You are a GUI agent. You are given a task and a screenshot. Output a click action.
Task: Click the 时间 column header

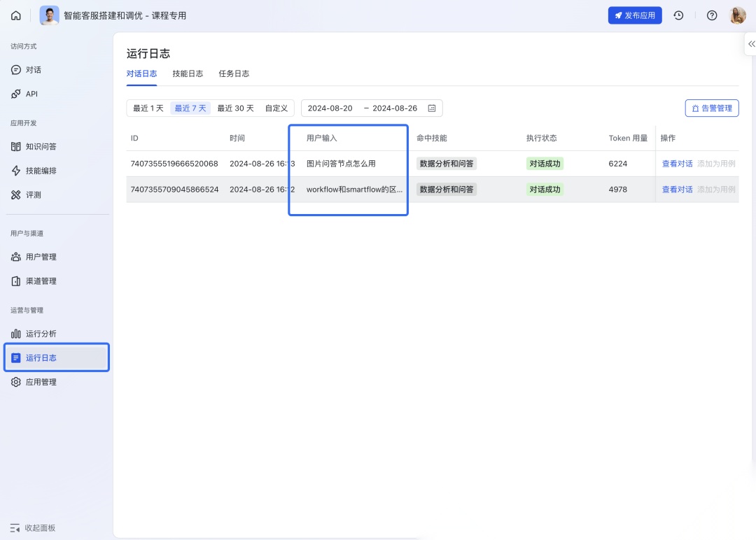click(237, 138)
